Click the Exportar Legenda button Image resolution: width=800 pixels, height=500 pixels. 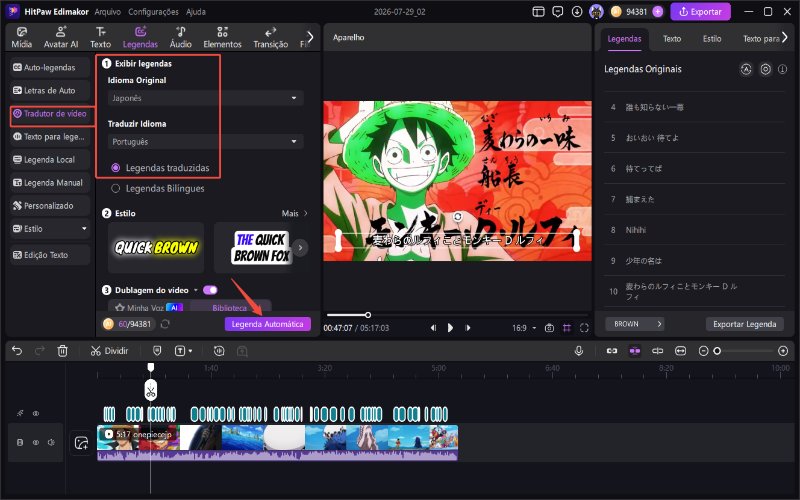744,324
